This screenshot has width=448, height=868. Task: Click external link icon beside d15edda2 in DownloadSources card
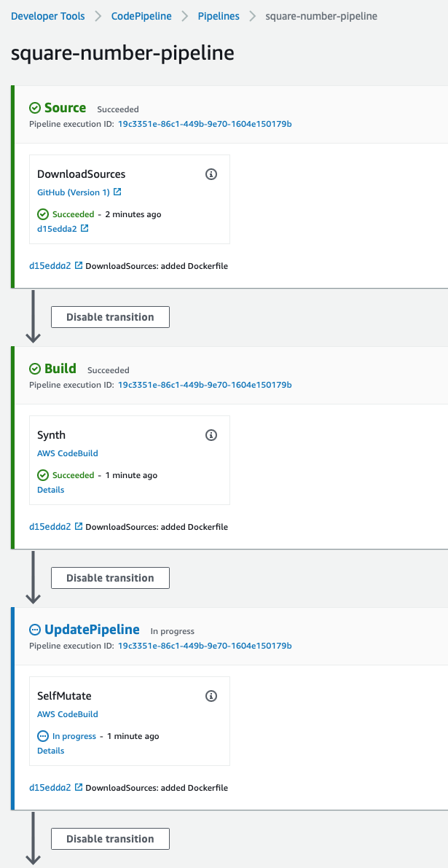point(84,228)
